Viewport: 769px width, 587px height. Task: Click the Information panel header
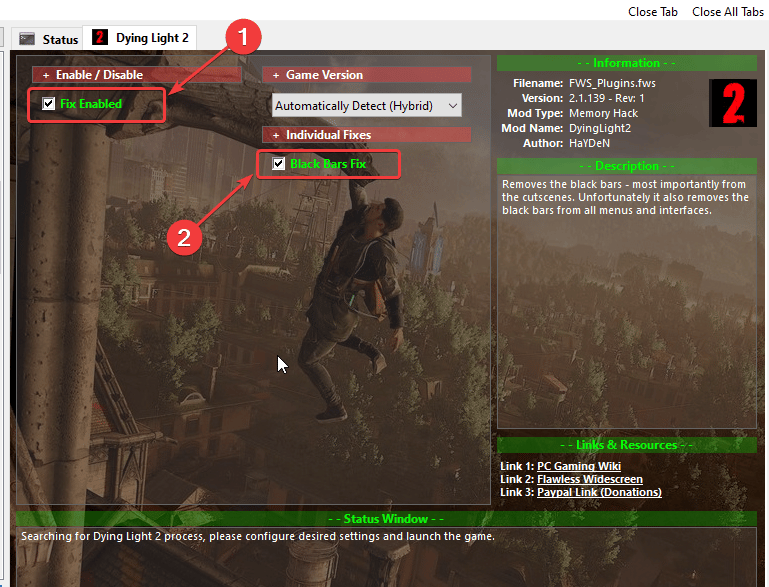pos(626,63)
